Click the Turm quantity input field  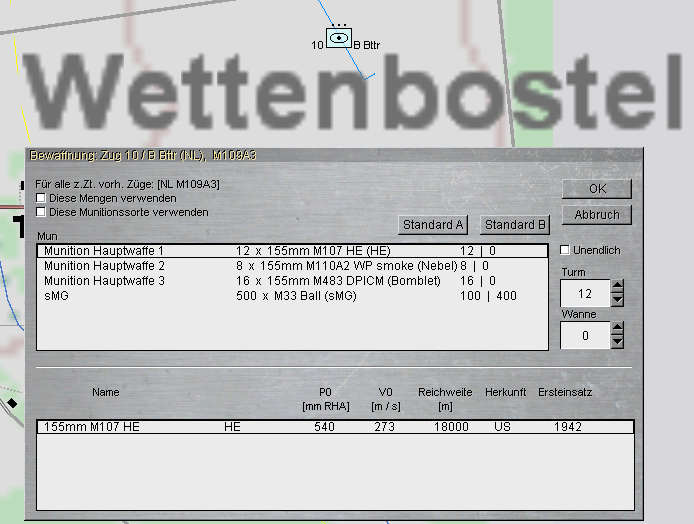[585, 293]
